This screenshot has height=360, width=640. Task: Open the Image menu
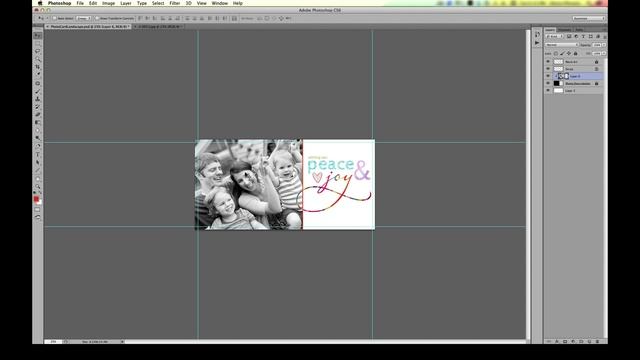coord(108,3)
